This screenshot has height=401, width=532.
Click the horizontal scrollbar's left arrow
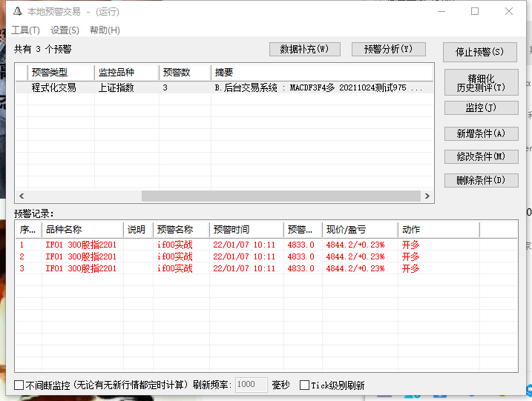click(x=21, y=196)
